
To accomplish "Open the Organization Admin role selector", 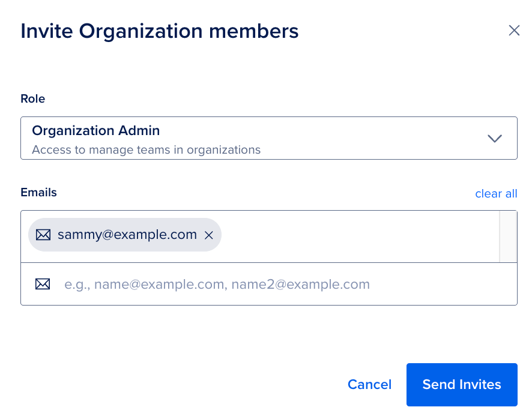I will (x=268, y=138).
